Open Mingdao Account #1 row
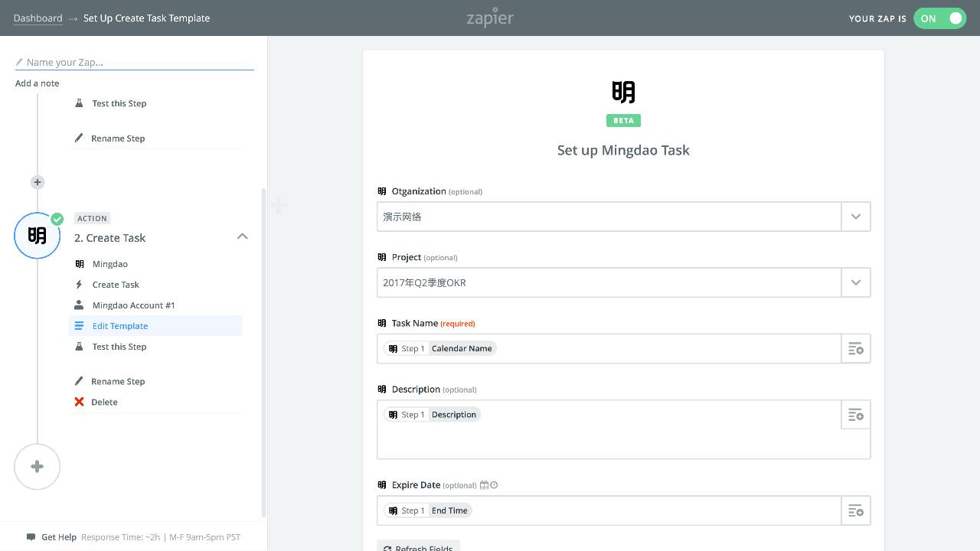Image resolution: width=980 pixels, height=551 pixels. [x=155, y=305]
